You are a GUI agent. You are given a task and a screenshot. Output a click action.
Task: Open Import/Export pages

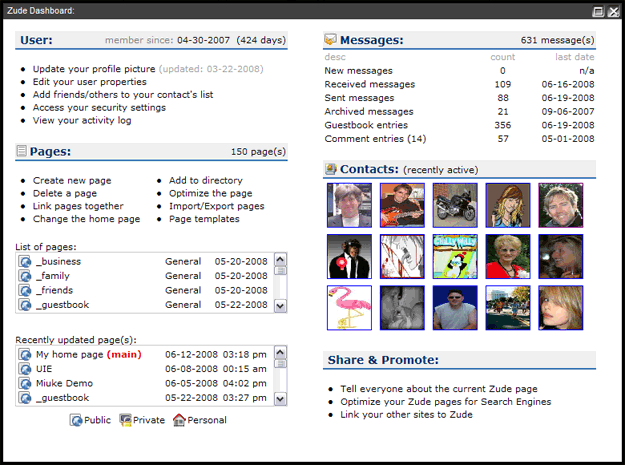216,206
